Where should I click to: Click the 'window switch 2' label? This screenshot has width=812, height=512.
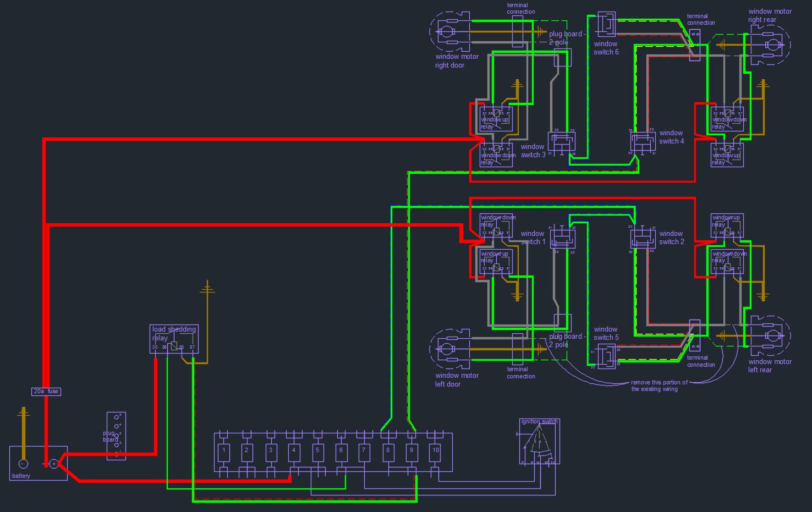tap(672, 238)
